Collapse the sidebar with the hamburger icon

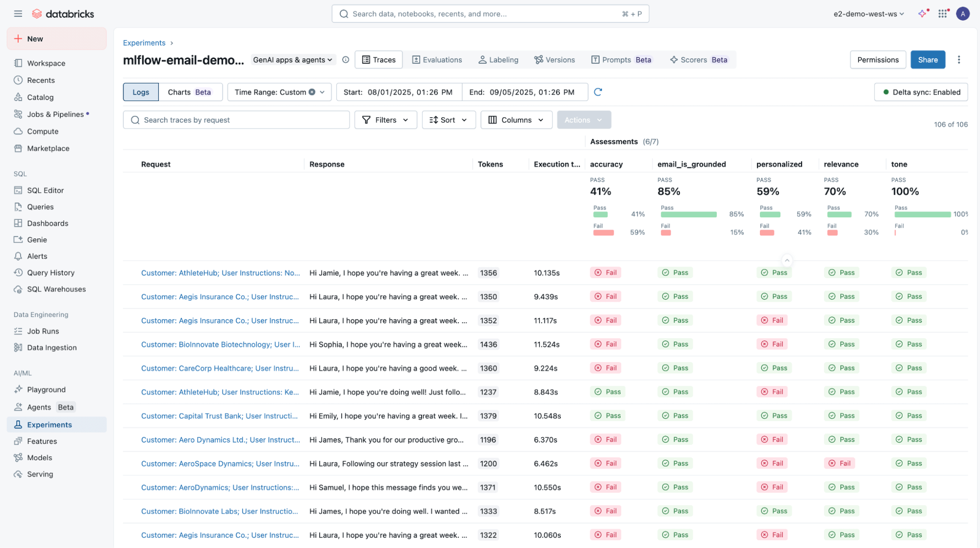pyautogui.click(x=18, y=13)
